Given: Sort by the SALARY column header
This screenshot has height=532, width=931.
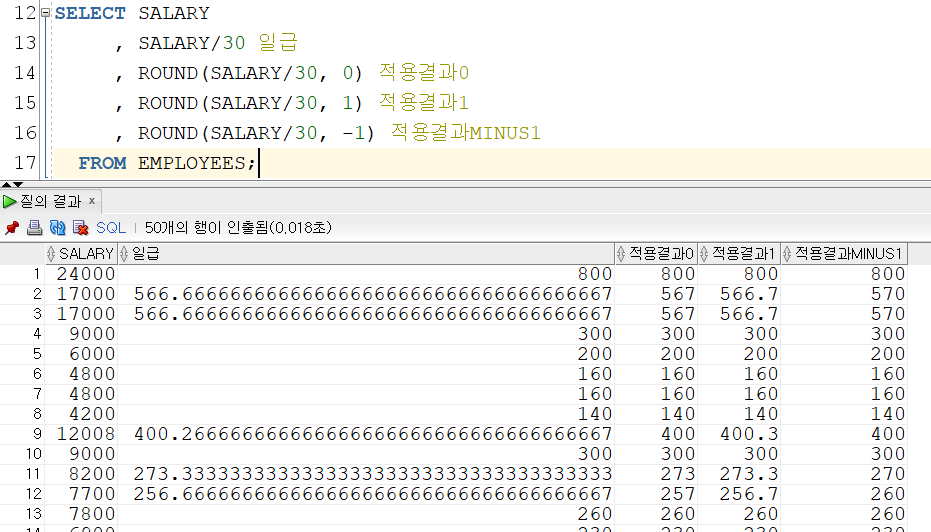Looking at the screenshot, I should click(x=81, y=254).
